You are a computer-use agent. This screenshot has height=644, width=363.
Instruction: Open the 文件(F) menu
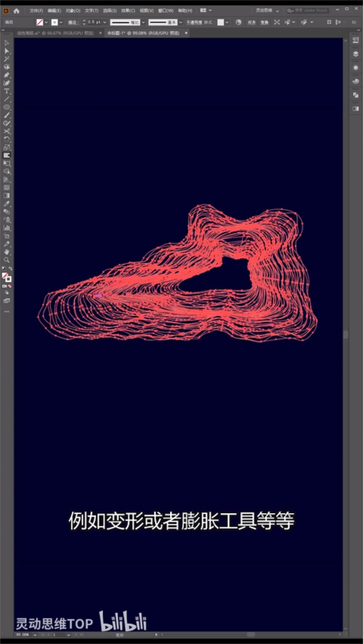tap(36, 10)
